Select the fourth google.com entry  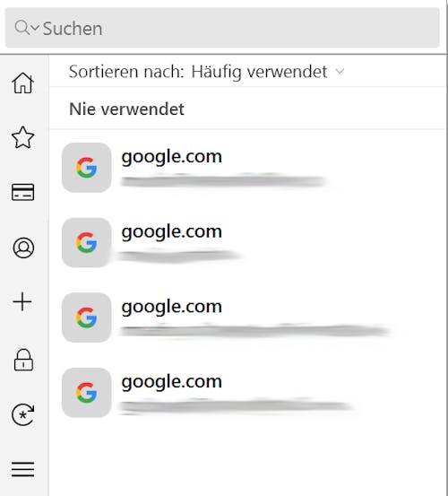(247, 392)
